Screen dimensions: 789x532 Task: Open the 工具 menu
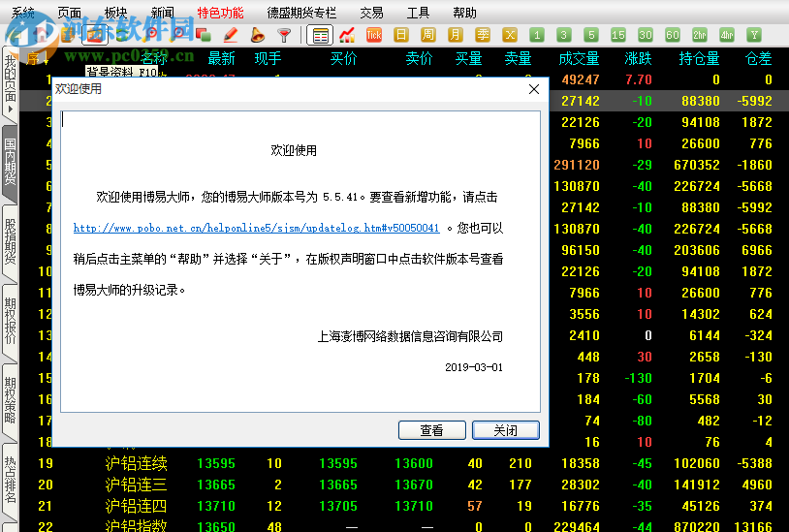tap(418, 13)
